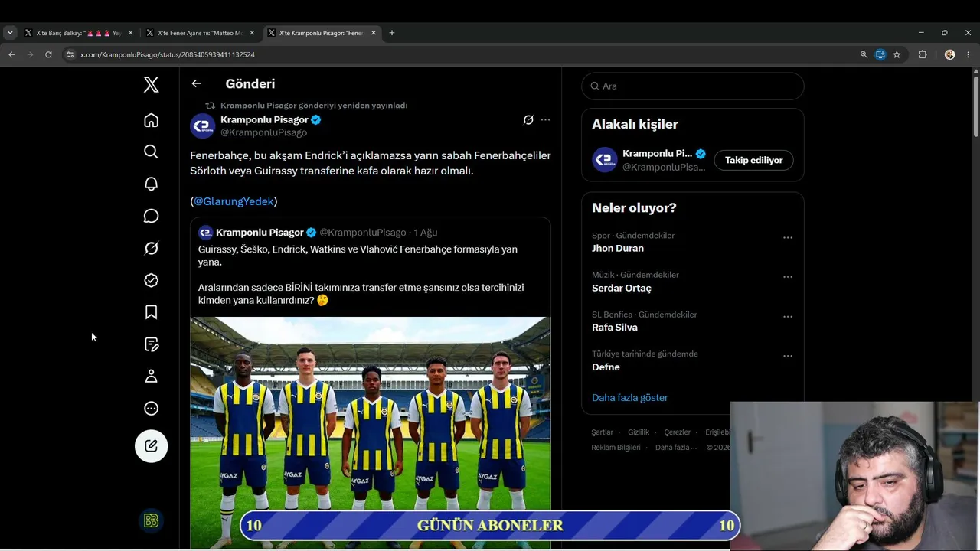
Task: Open the quoted post's 1 Ağu date
Action: pyautogui.click(x=426, y=233)
